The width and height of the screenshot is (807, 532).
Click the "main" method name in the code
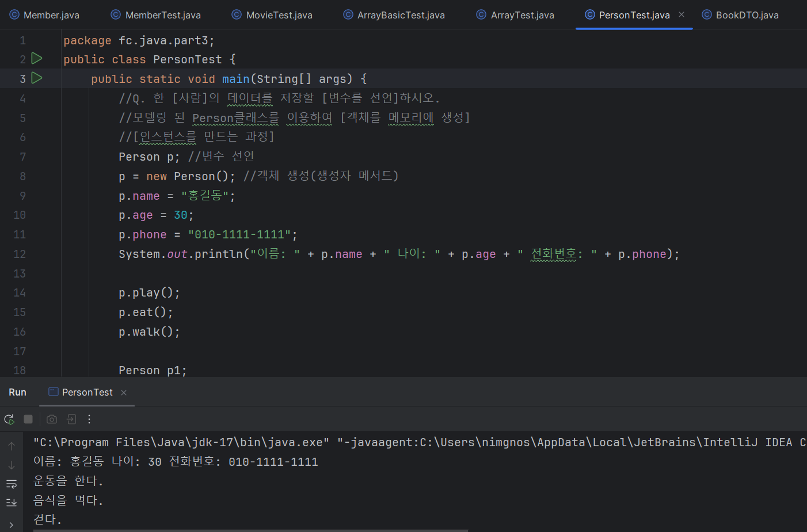tap(236, 79)
